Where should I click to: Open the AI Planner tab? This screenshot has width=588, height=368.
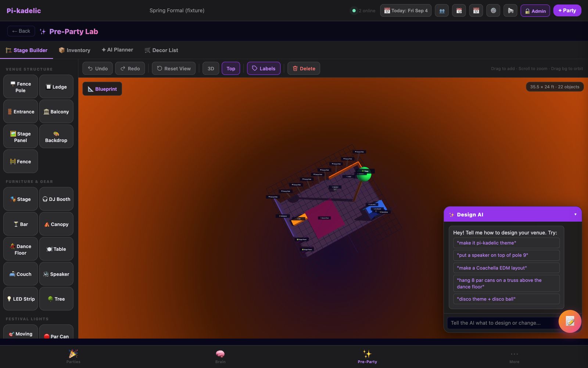117,50
